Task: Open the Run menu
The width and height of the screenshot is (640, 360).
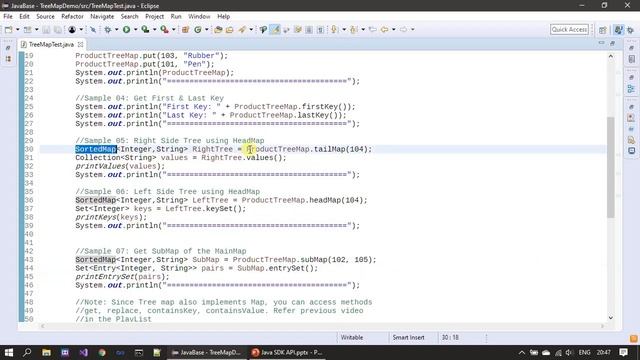Action: tap(176, 16)
